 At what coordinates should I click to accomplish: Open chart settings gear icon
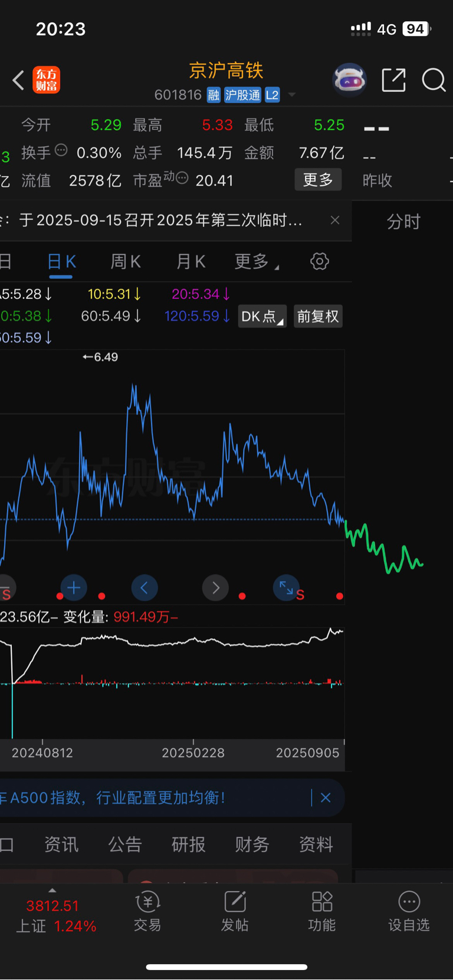(x=320, y=261)
